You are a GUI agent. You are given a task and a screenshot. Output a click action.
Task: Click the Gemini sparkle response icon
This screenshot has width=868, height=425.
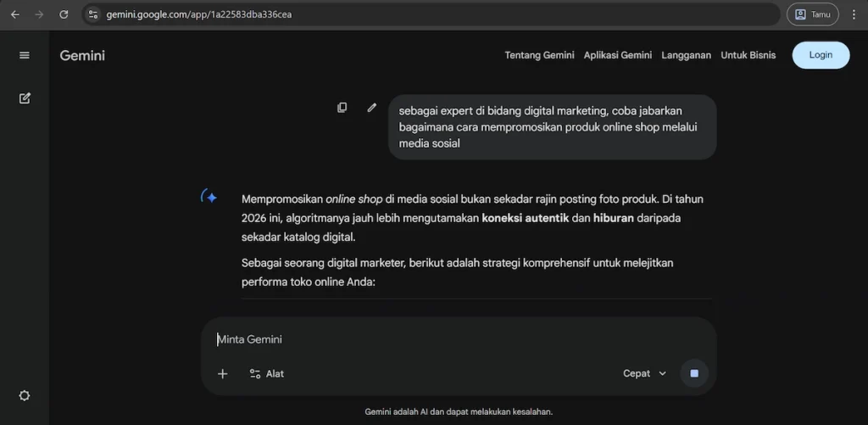[x=209, y=197]
